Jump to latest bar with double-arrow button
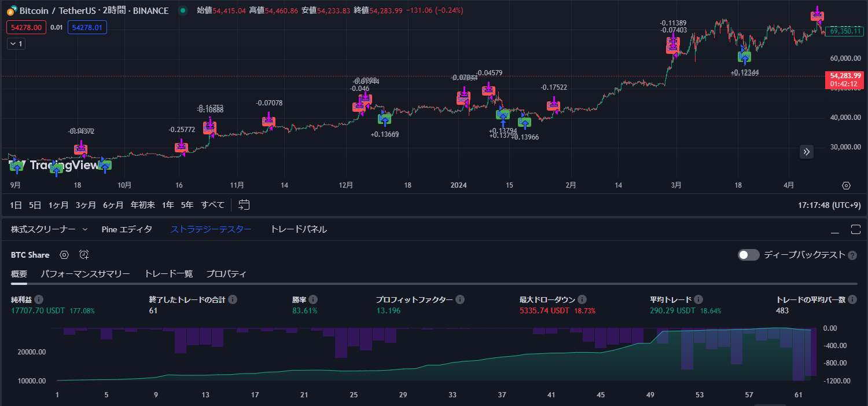This screenshot has height=406, width=868. pos(807,152)
